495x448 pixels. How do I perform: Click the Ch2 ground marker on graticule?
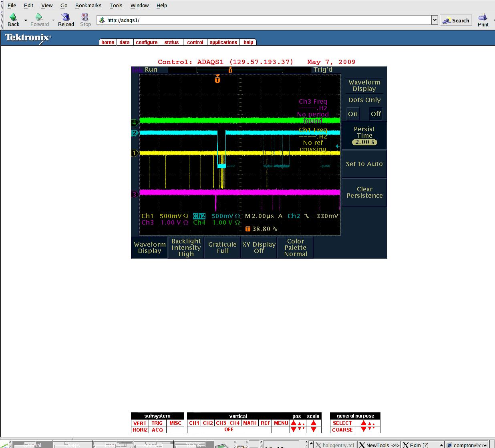[x=135, y=133]
